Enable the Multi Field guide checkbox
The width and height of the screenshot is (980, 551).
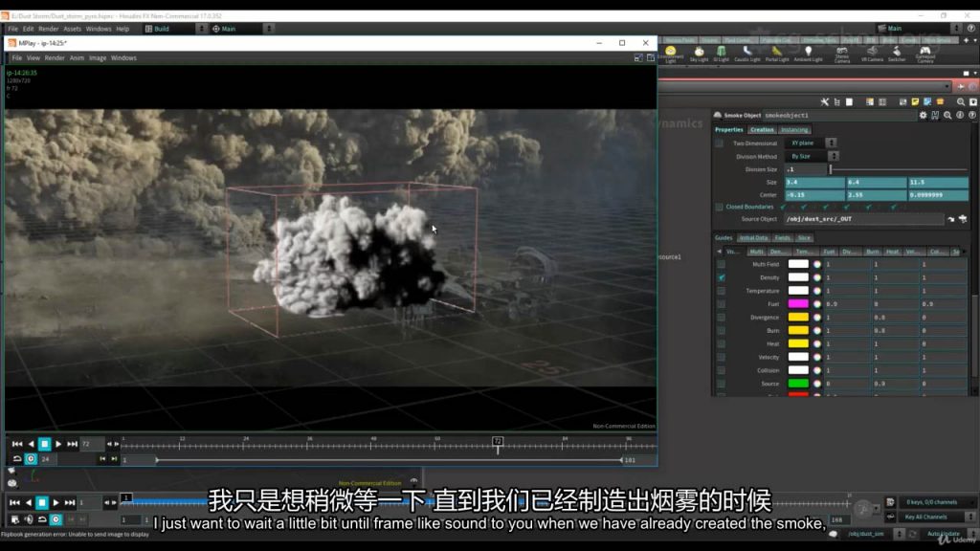pyautogui.click(x=722, y=264)
